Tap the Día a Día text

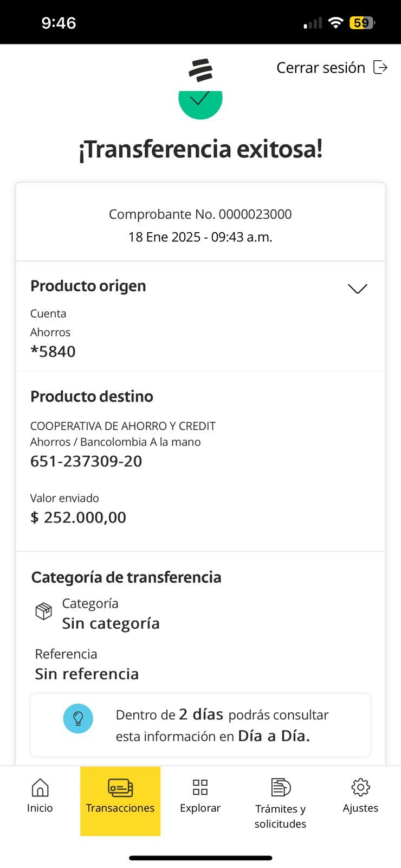pyautogui.click(x=274, y=736)
